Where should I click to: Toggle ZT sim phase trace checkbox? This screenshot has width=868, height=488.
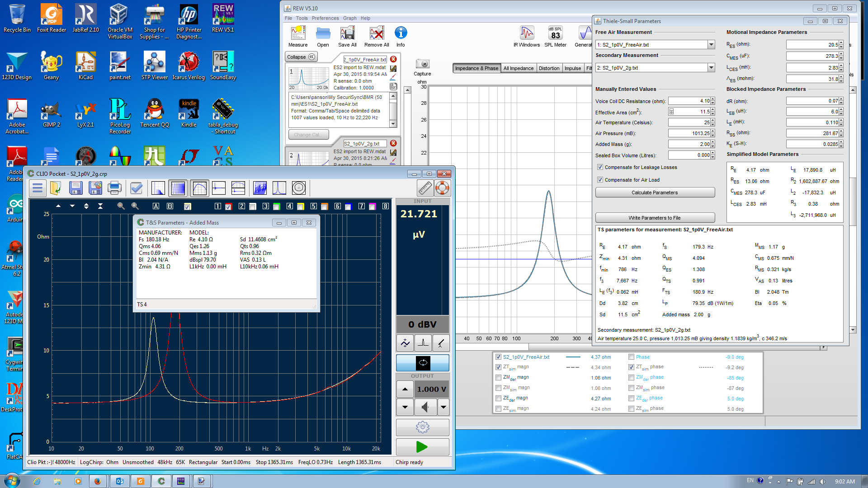[x=631, y=367]
